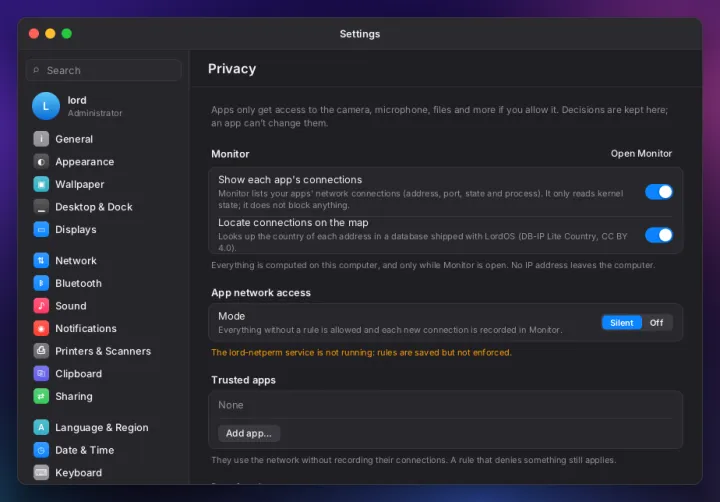Viewport: 720px width, 502px height.
Task: Click the red close window button
Action: pyautogui.click(x=34, y=34)
